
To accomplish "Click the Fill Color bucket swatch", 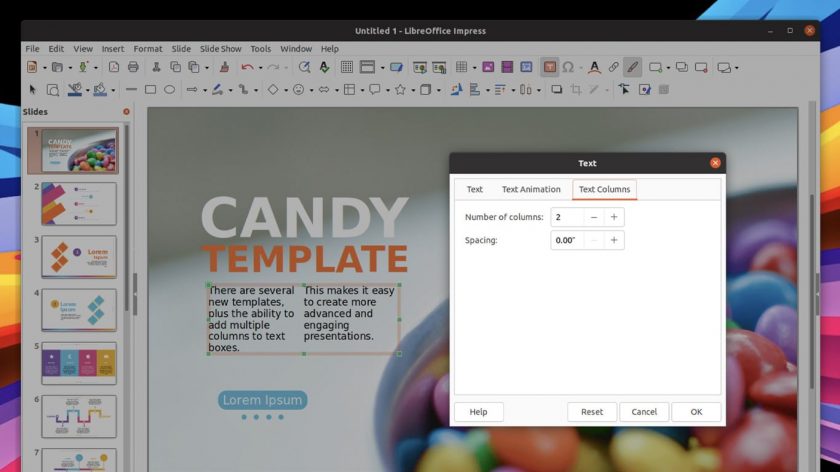I will pos(100,89).
